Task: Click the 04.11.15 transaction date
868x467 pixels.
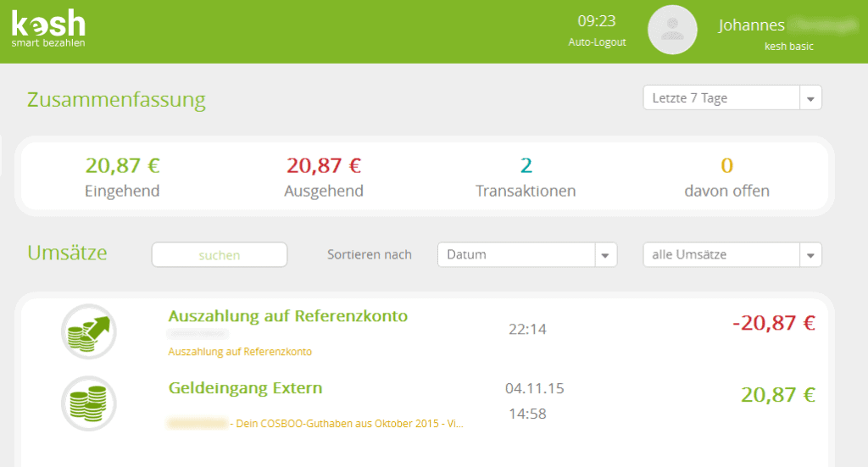Action: tap(534, 388)
